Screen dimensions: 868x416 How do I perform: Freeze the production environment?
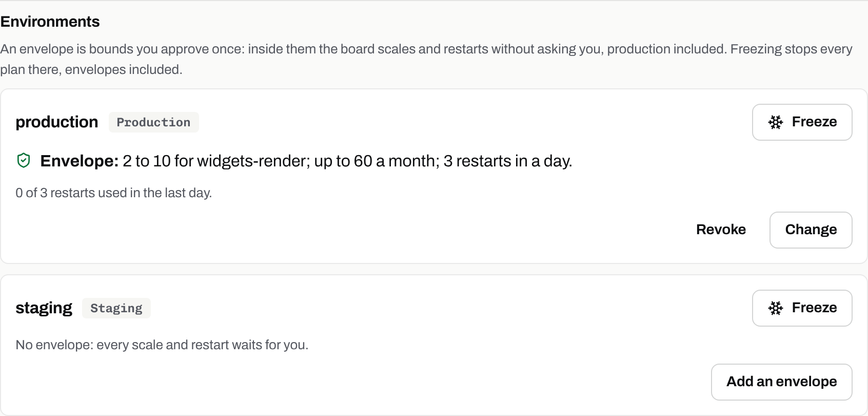coord(802,122)
